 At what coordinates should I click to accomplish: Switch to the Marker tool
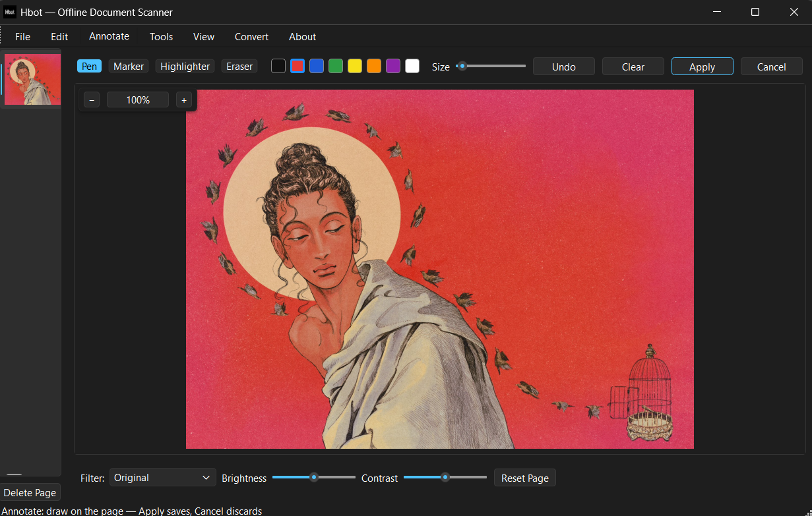click(129, 66)
